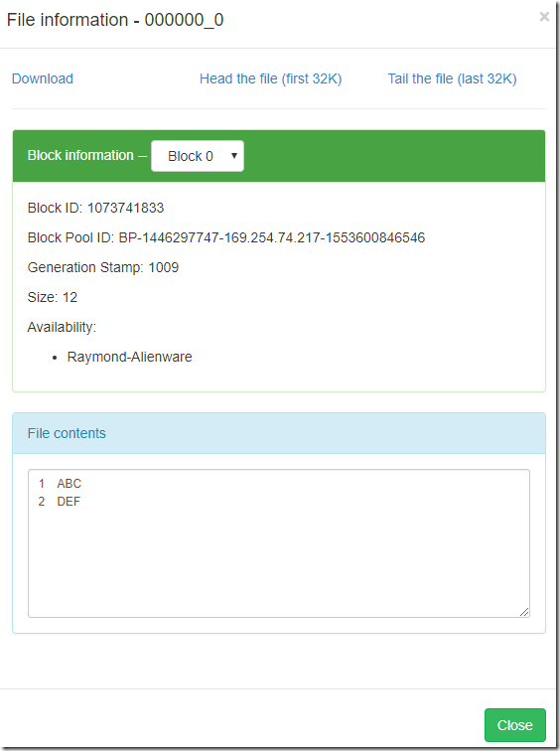Image resolution: width=560 pixels, height=751 pixels.
Task: Click the resize grip of the text area
Action: coord(524,612)
